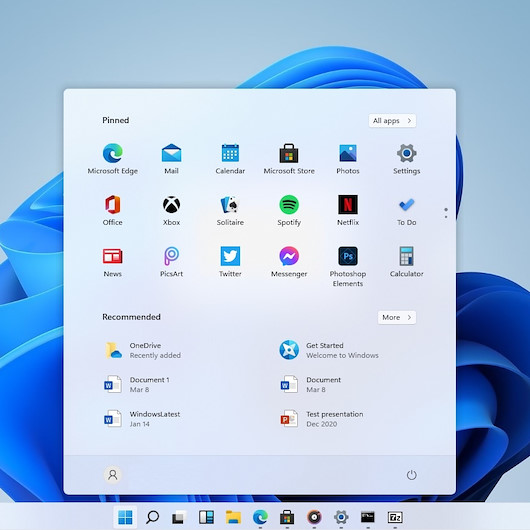The height and width of the screenshot is (530, 530).
Task: Launch PicsArt
Action: pos(171,262)
